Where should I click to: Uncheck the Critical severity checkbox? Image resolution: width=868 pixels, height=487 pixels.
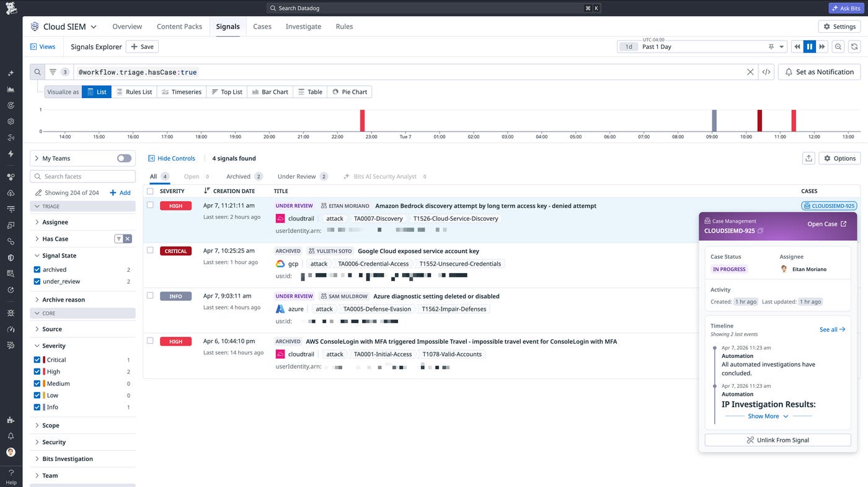37,360
